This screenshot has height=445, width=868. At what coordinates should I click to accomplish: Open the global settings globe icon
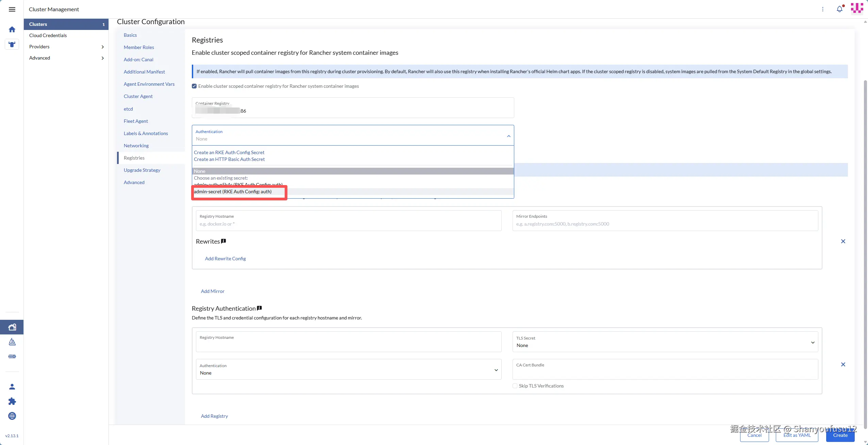click(x=12, y=416)
